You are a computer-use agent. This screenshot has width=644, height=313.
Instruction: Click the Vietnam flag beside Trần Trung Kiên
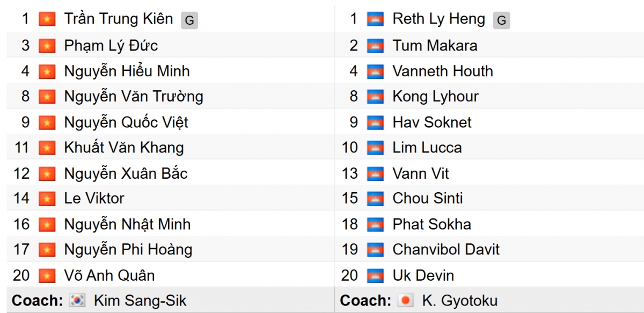click(47, 20)
